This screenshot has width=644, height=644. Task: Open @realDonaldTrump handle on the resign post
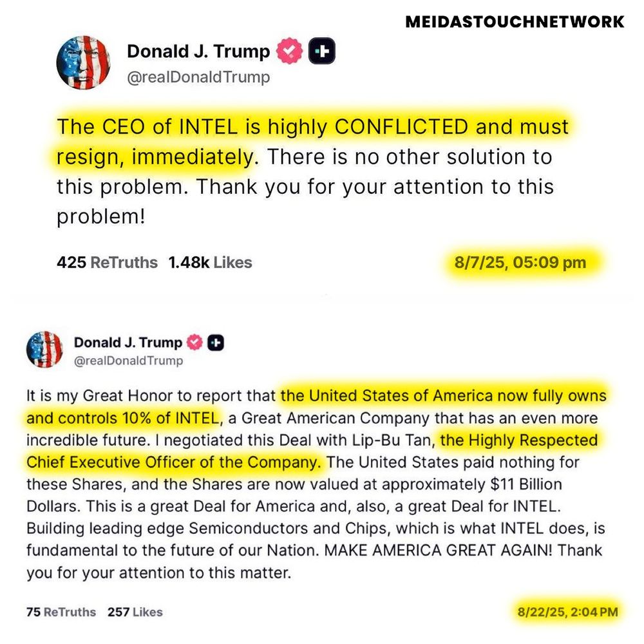(x=198, y=77)
